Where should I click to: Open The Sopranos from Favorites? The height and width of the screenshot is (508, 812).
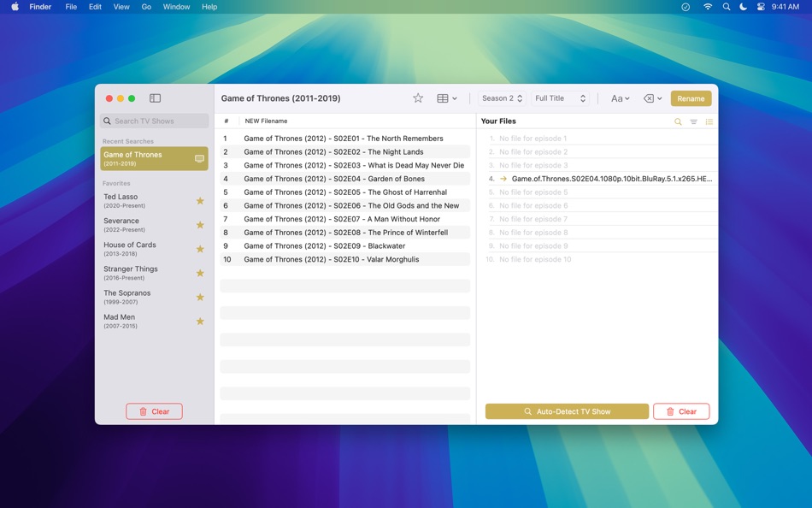(155, 297)
